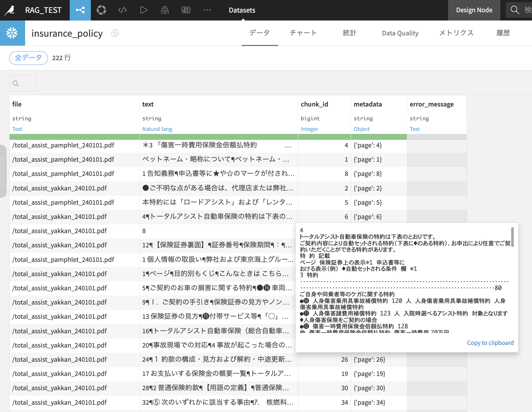Open the Data Quality tab
The image size is (532, 412).
pos(400,33)
